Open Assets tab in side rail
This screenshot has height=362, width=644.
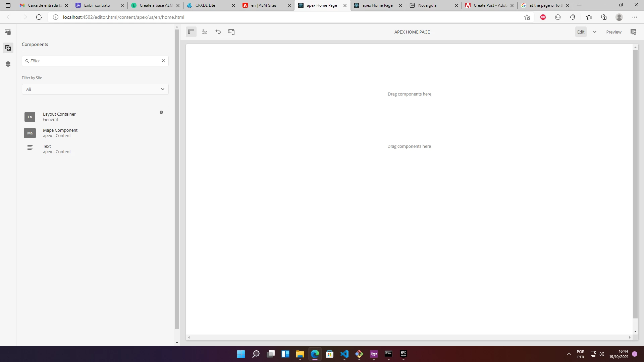(8, 32)
